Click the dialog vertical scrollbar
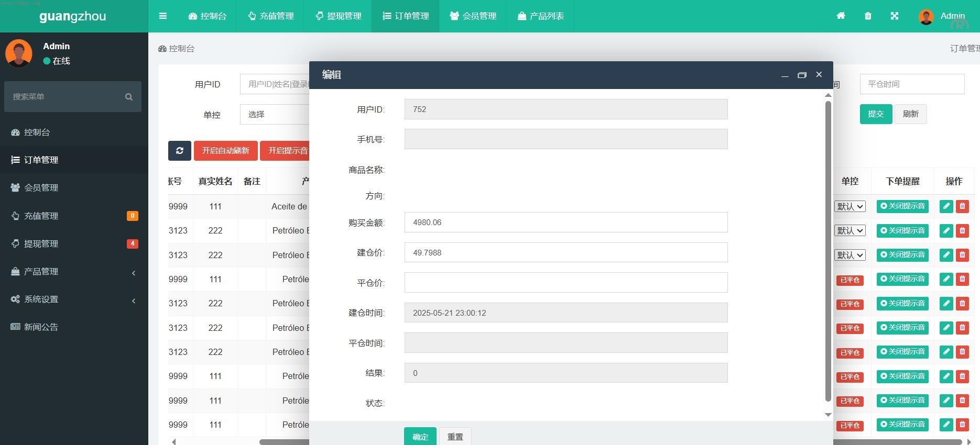The height and width of the screenshot is (445, 980). pyautogui.click(x=828, y=251)
